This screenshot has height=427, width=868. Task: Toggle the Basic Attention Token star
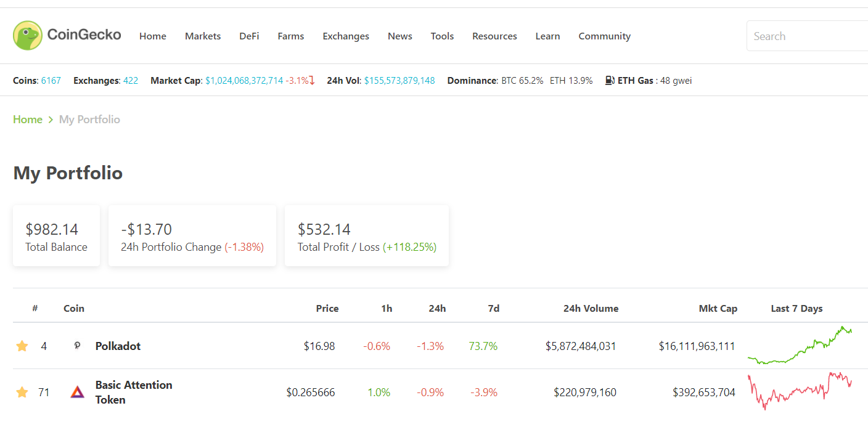pos(22,392)
